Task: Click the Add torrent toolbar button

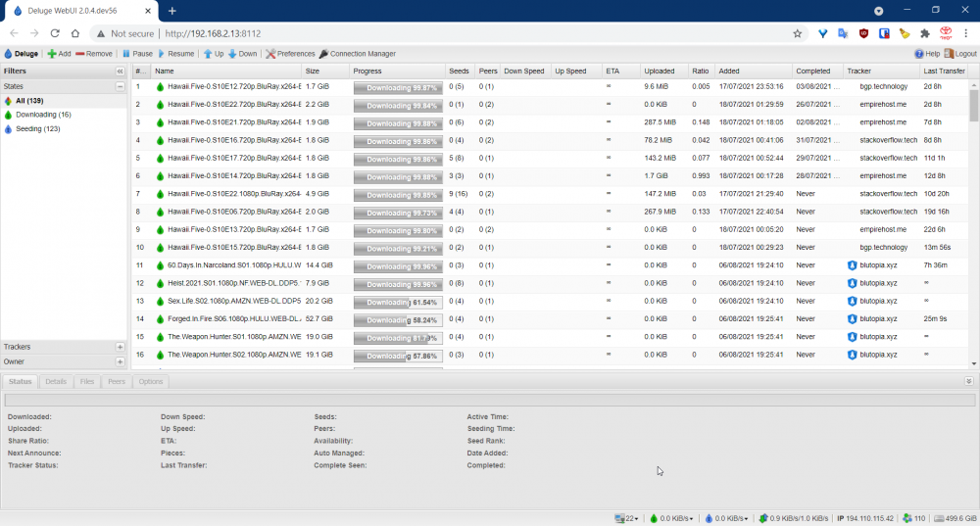Action: 60,54
